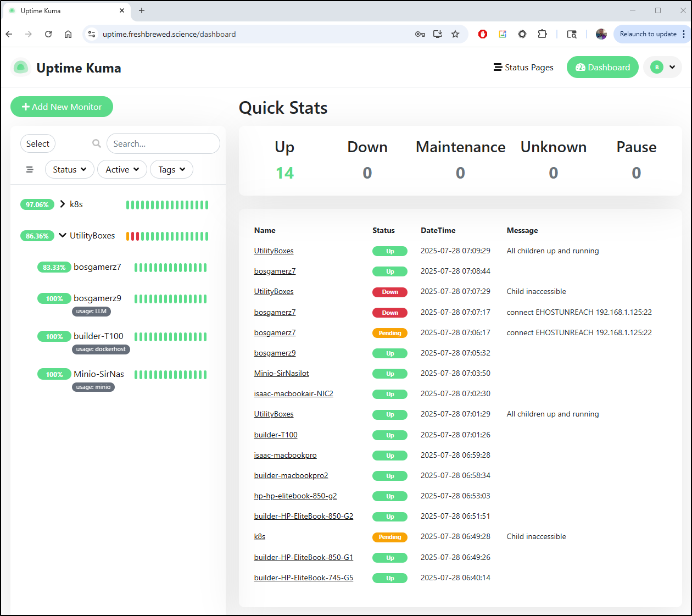Click the site information icon in address bar
Viewport: 692px width, 616px height.
[x=92, y=34]
